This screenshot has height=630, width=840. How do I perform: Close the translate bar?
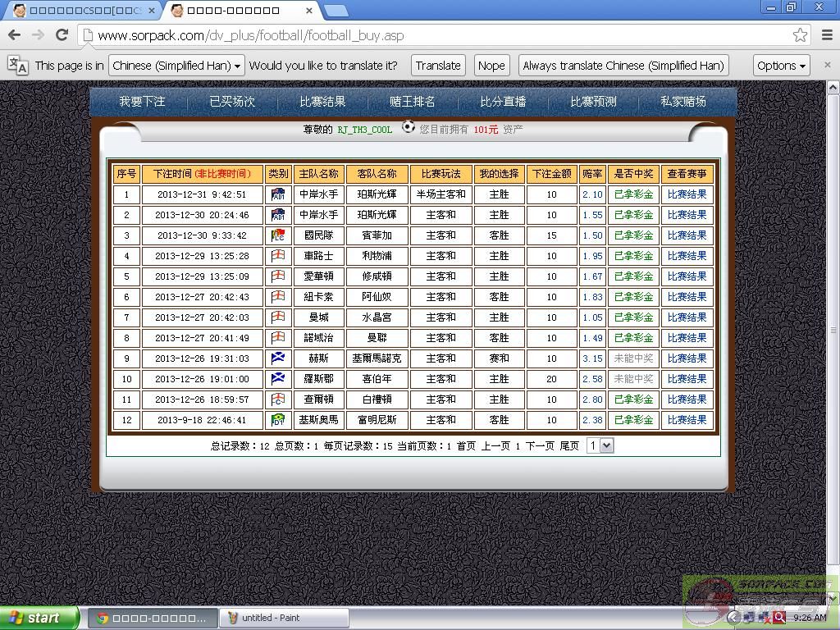click(827, 65)
